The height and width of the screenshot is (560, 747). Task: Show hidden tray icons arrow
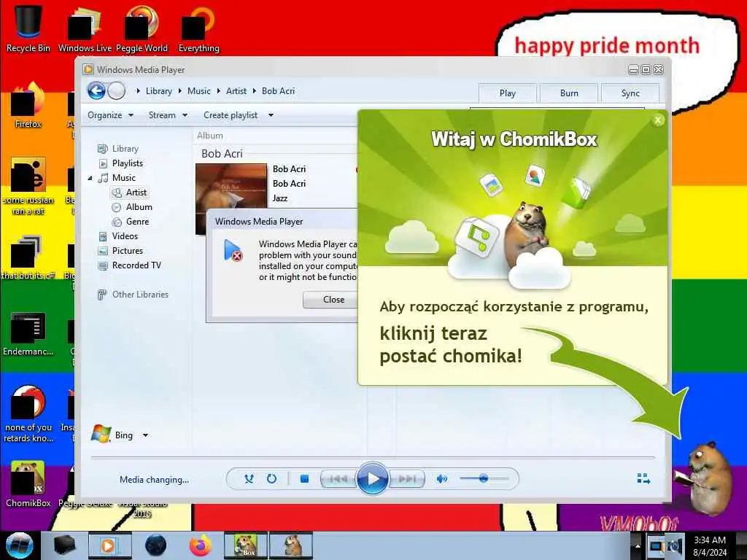[638, 546]
